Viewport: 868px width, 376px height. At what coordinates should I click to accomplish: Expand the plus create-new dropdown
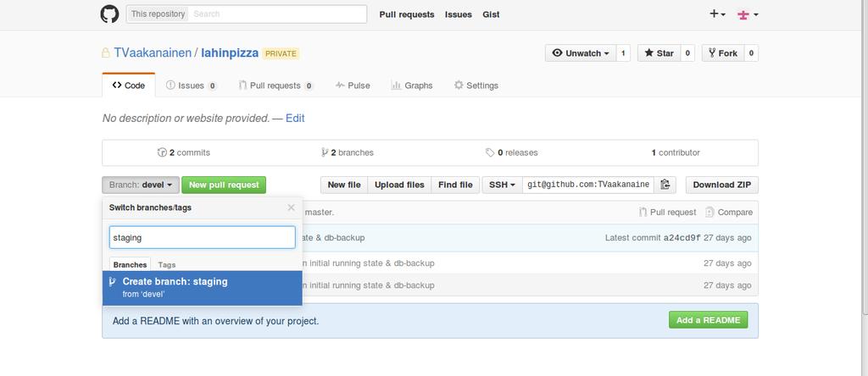coord(717,14)
